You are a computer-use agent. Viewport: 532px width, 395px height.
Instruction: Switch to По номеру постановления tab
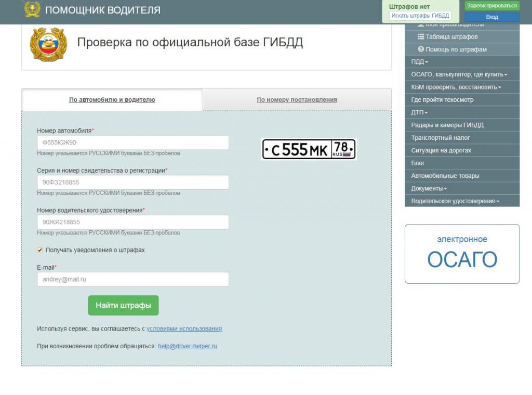(297, 100)
